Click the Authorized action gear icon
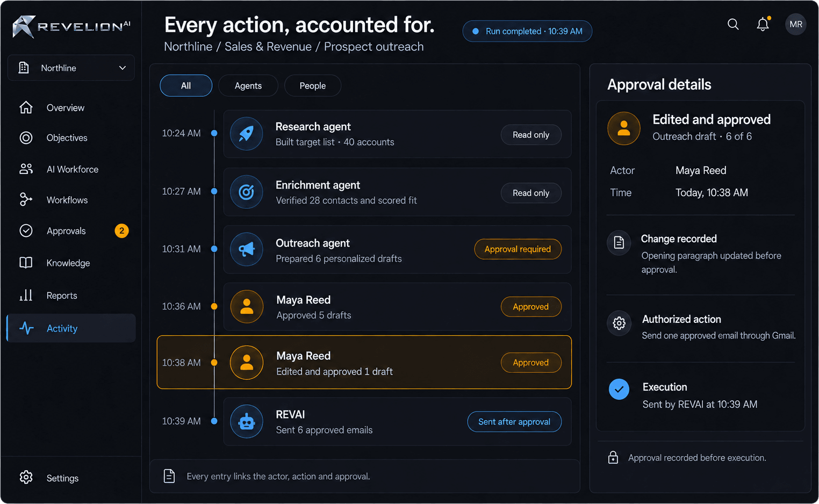 click(619, 323)
